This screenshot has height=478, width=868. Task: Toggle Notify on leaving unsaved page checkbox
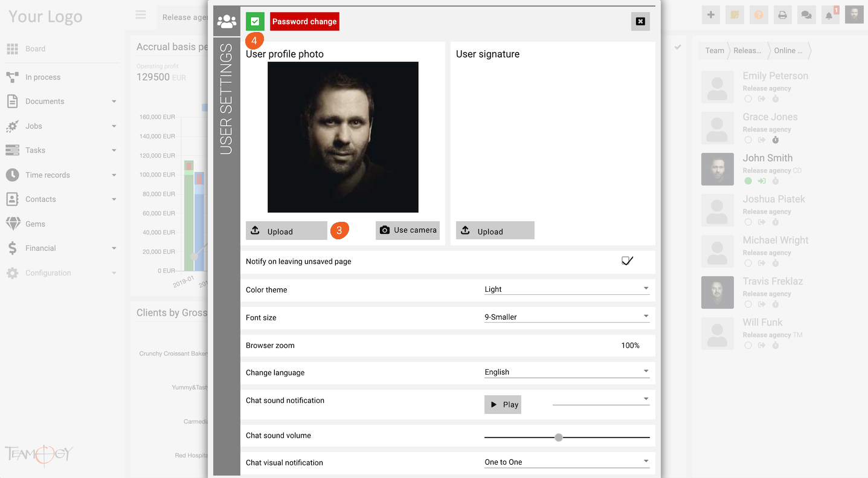click(627, 261)
